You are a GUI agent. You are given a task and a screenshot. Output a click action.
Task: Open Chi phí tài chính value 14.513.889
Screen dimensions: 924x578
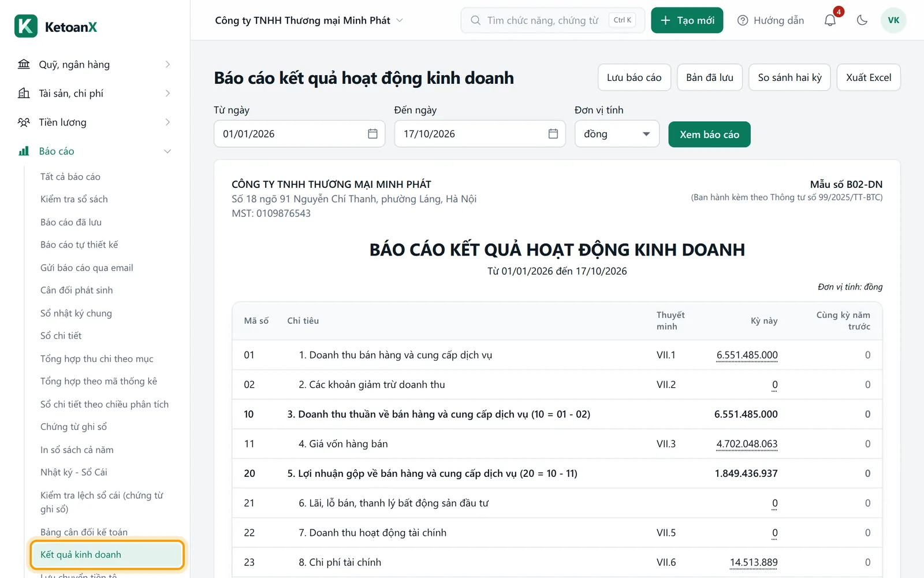click(754, 562)
